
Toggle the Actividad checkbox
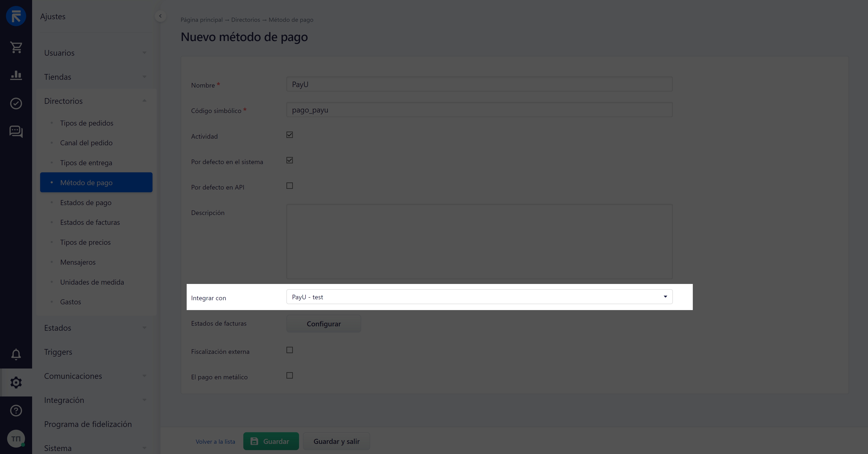click(x=289, y=135)
